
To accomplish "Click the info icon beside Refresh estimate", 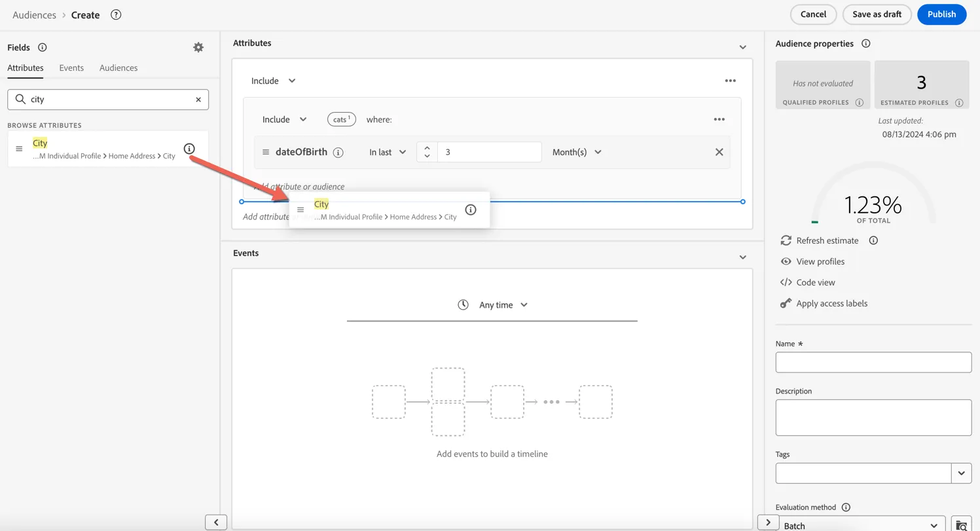I will coord(873,240).
